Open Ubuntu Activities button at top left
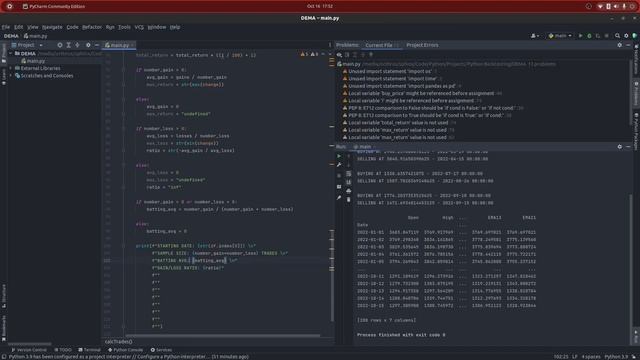 (x=9, y=6)
